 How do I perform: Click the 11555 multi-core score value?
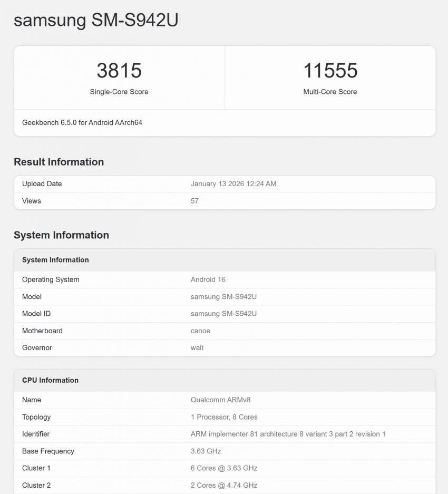330,70
